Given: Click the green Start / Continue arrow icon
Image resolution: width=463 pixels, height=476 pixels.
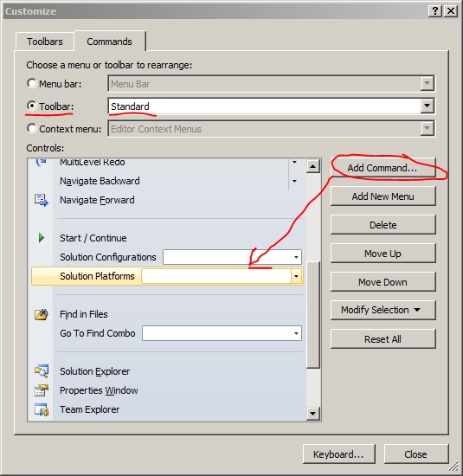Looking at the screenshot, I should click(x=42, y=238).
